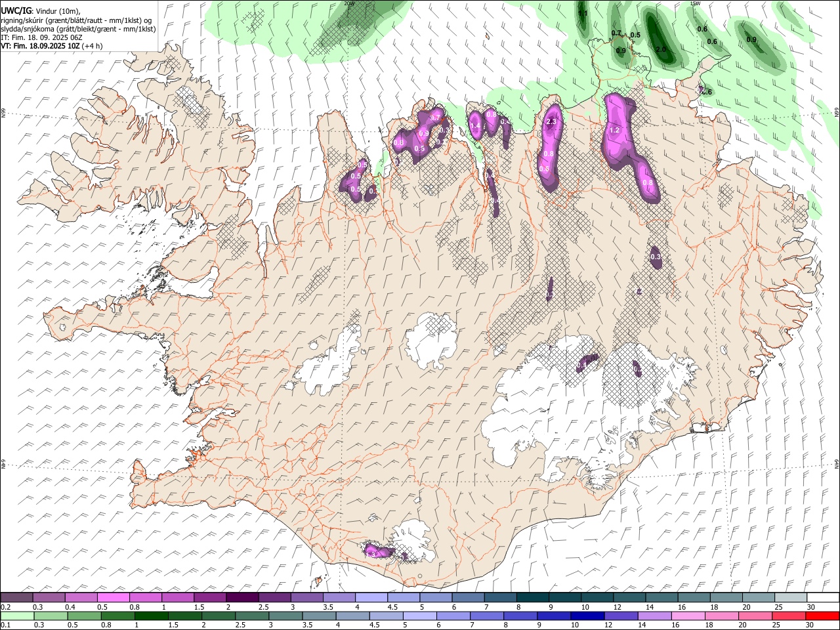
Task: Pick the bright red swatch after 30
Action: [821, 616]
